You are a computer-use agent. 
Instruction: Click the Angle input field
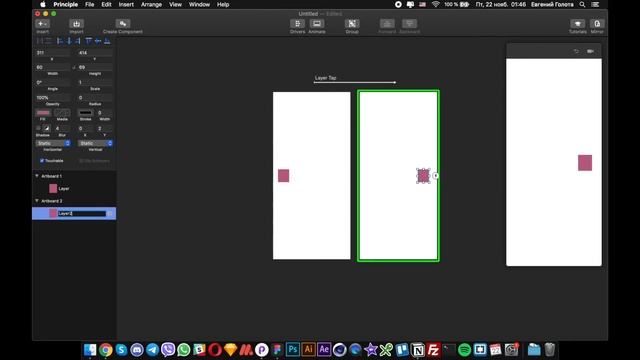tap(53, 82)
